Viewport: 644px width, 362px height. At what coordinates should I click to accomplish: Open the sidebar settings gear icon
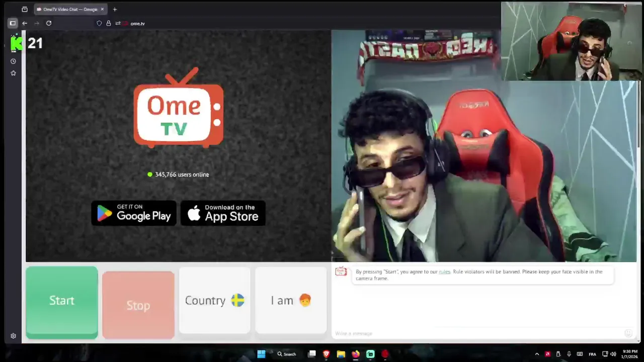pos(13,336)
